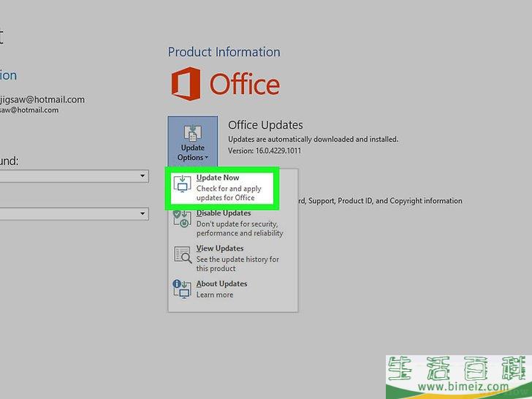Click the icon on Update Options button
The width and height of the screenshot is (532, 399).
point(193,134)
